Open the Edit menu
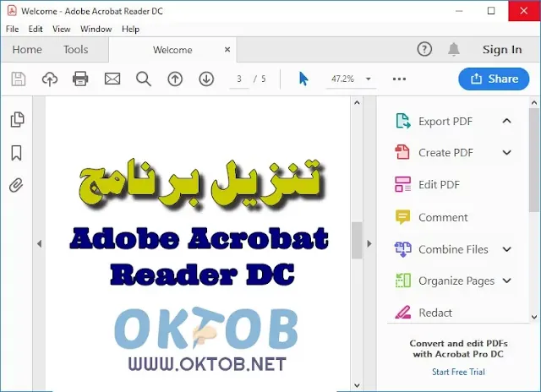 point(36,29)
